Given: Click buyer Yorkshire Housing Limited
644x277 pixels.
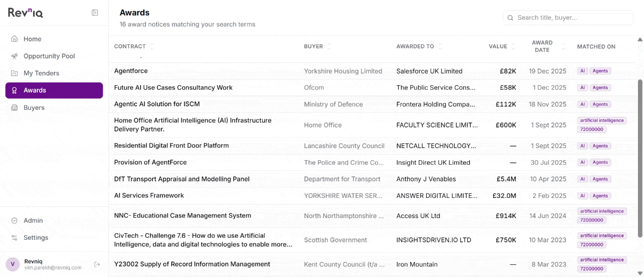Looking at the screenshot, I should point(343,71).
